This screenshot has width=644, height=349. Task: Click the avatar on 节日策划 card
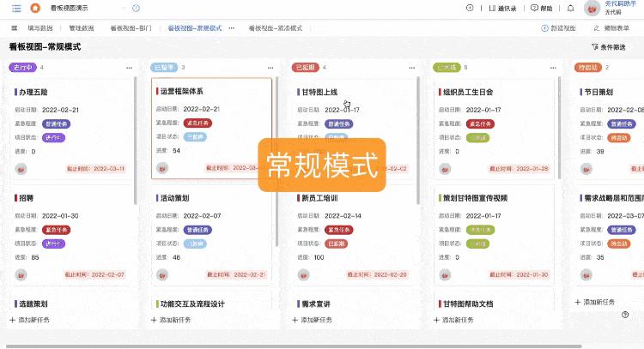(586, 169)
